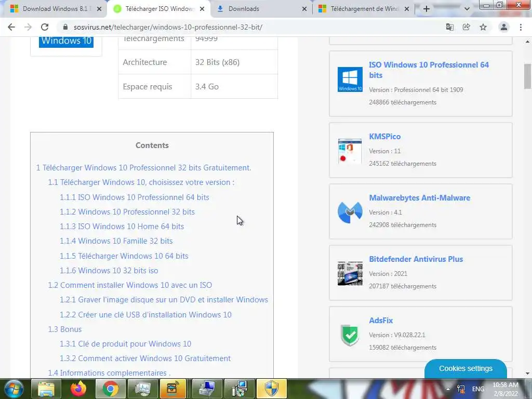Open the Windows Start button
The image size is (532, 399).
(14, 389)
